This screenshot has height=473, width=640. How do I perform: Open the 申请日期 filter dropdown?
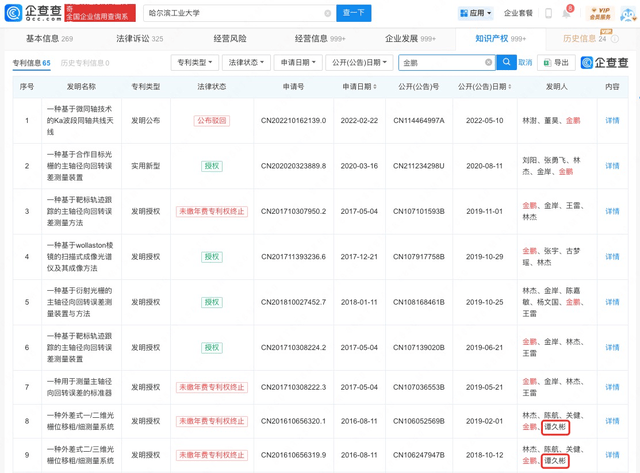pyautogui.click(x=297, y=62)
